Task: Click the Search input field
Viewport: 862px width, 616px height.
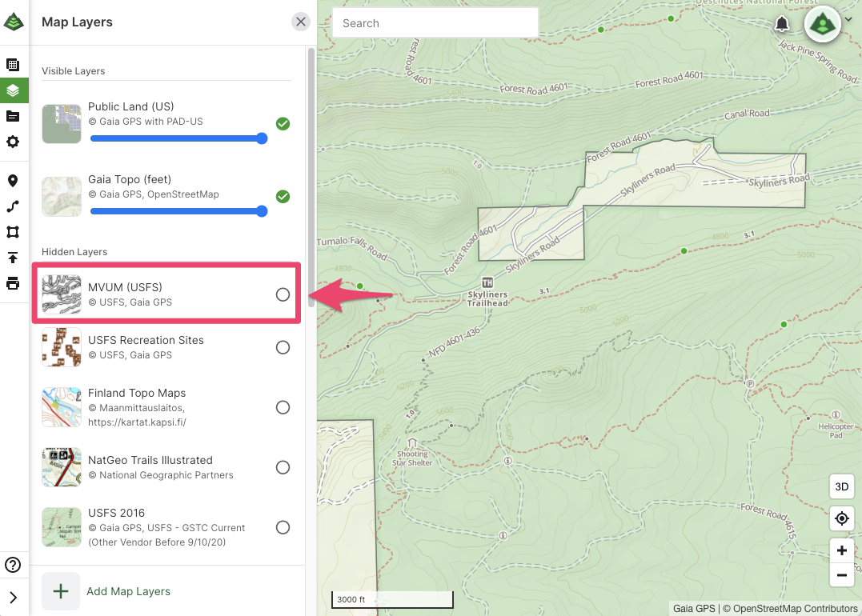Action: point(435,23)
